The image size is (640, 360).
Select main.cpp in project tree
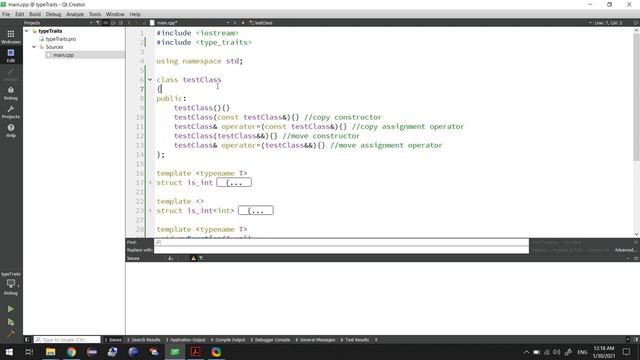(x=63, y=55)
